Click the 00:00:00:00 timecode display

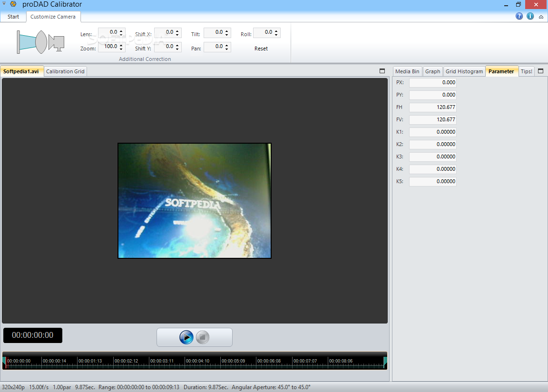(33, 335)
